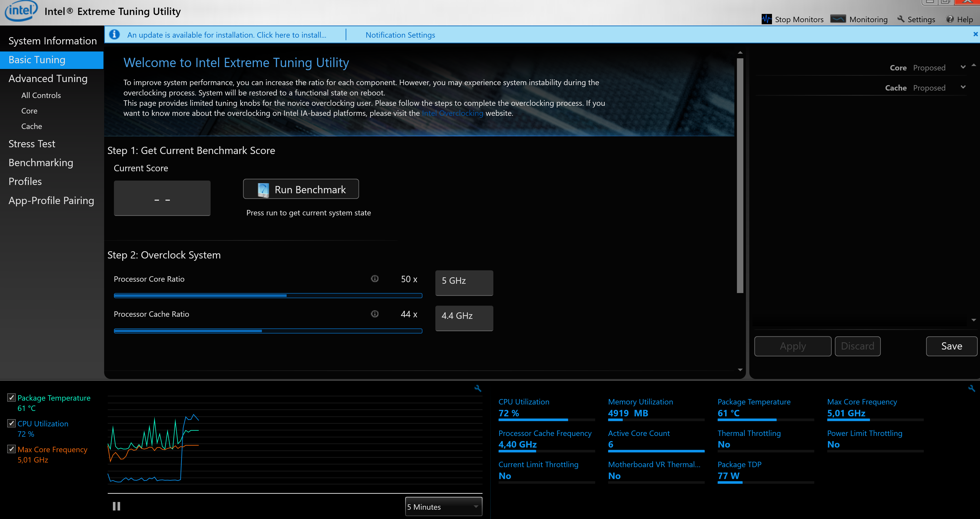Open monitor tiles settings wrench icon
This screenshot has height=519, width=980.
tap(971, 388)
